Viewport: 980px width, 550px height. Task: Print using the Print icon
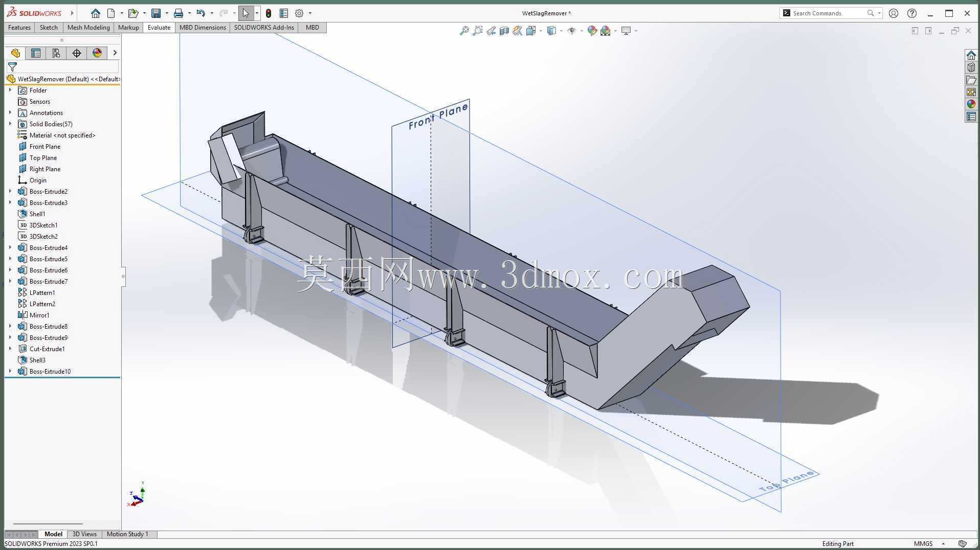coord(179,13)
